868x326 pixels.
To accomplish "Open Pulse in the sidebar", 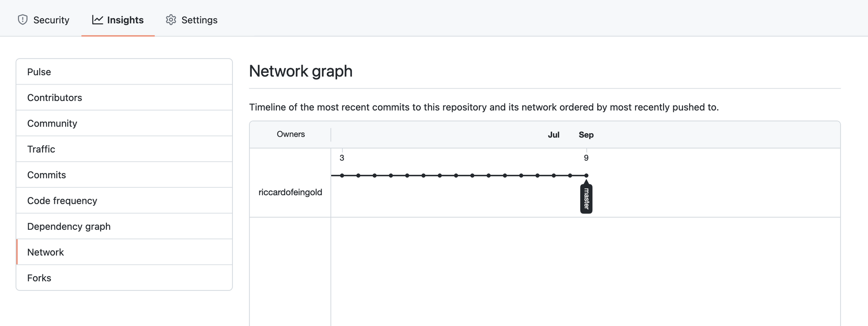I will click(124, 72).
